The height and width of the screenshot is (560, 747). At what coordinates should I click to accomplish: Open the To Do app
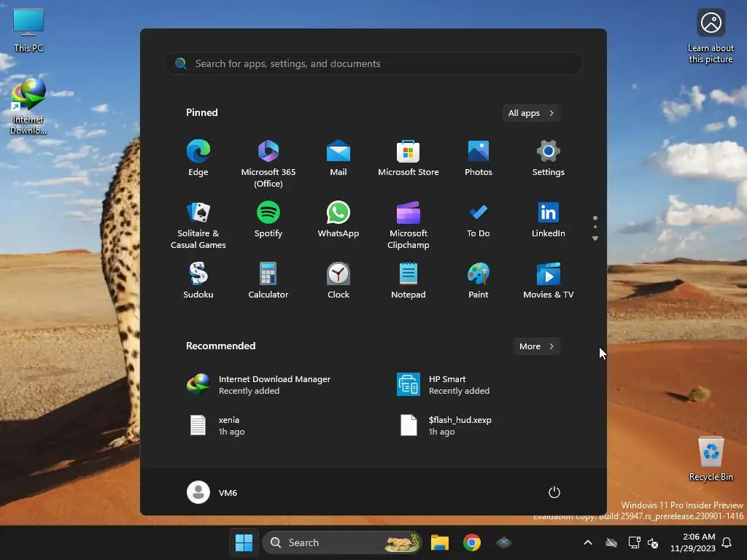tap(479, 219)
